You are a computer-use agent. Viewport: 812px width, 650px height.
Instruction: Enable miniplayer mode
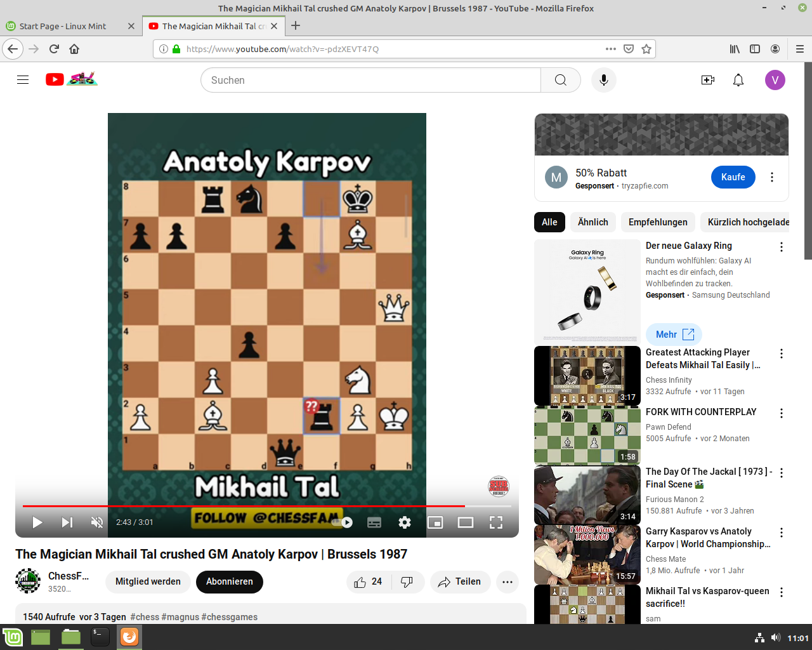click(435, 522)
